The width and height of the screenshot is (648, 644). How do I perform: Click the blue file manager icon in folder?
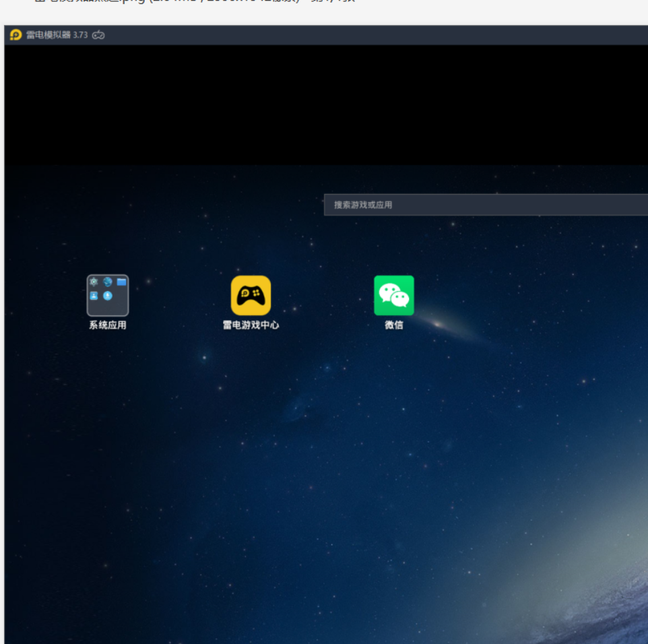121,282
